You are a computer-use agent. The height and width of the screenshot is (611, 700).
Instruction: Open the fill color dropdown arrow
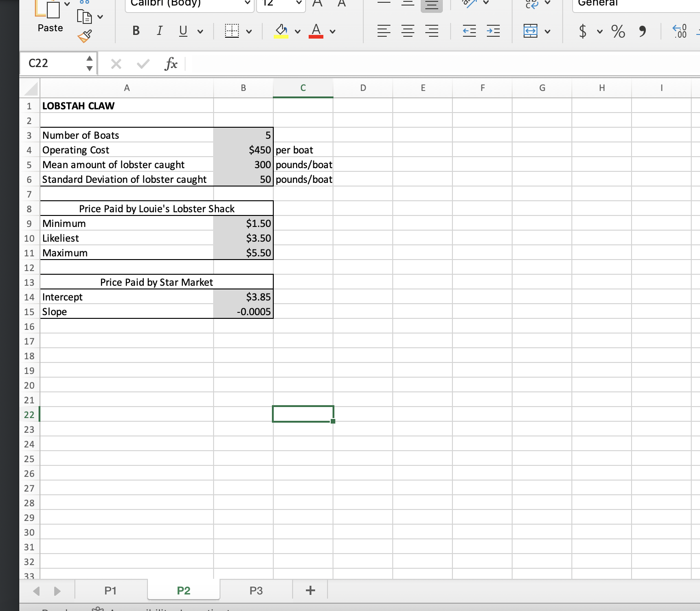(x=298, y=32)
